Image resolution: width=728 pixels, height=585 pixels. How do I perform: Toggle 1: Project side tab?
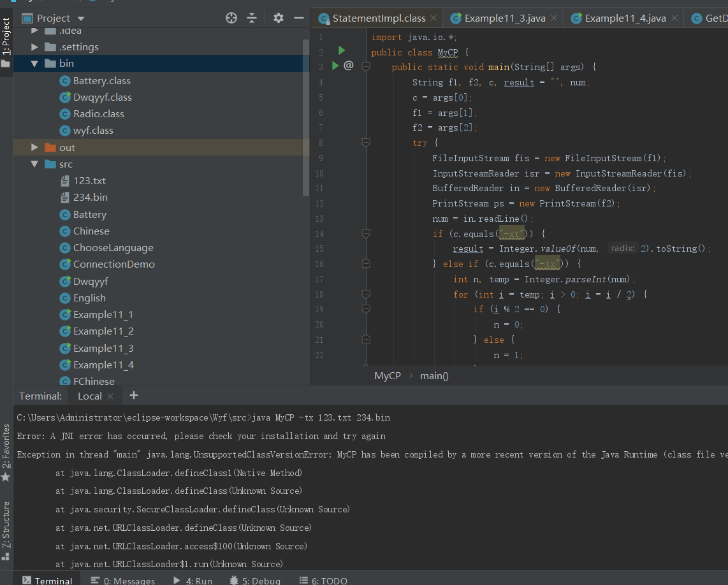coord(6,42)
